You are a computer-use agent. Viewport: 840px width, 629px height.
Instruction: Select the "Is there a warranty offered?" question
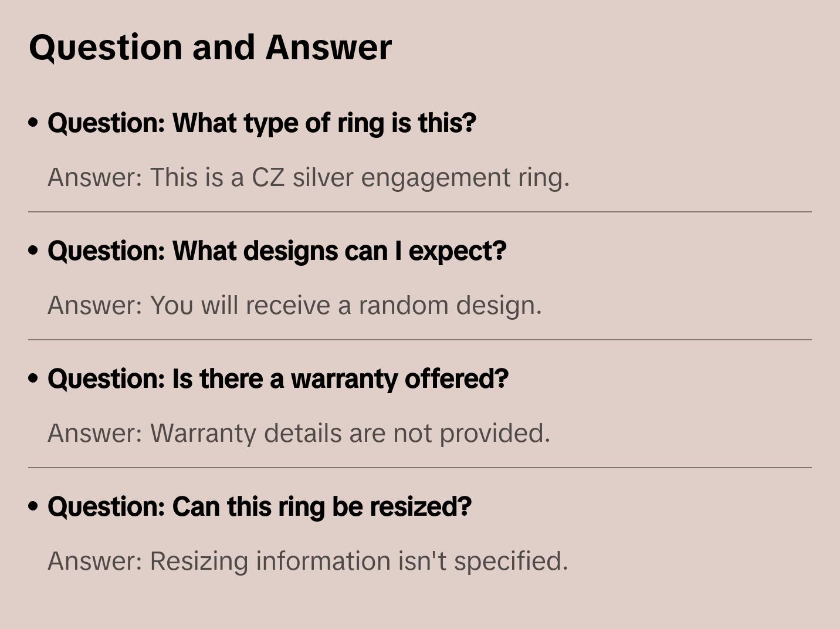(278, 379)
